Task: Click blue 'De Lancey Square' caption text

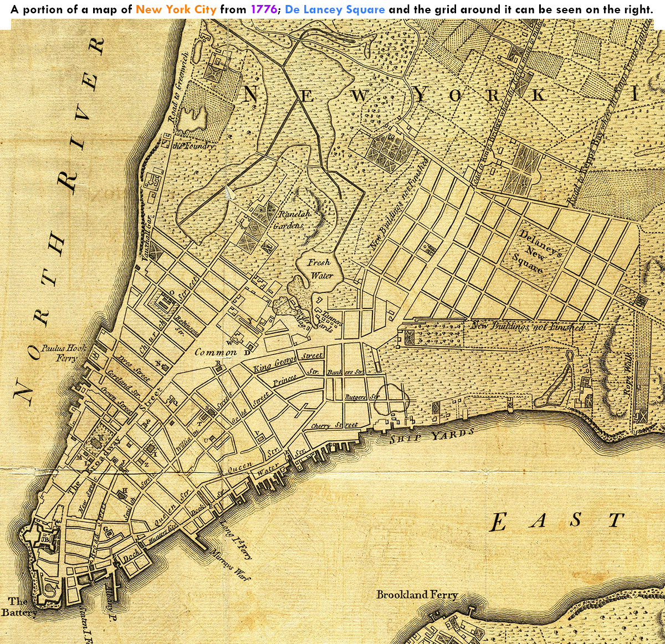Action: coord(335,10)
